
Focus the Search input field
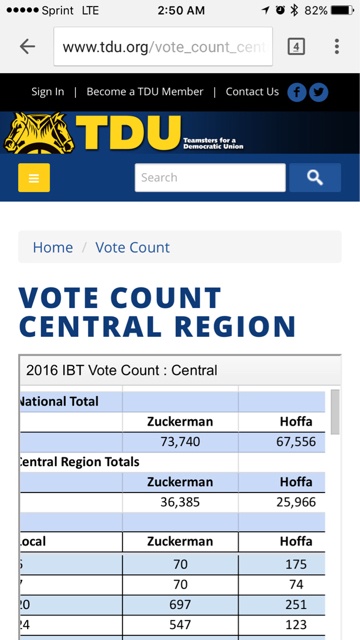(210, 178)
